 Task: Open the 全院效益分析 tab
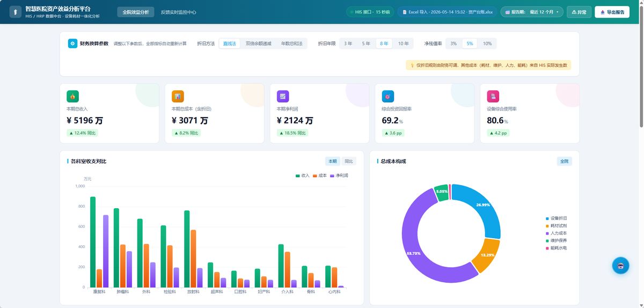coord(136,12)
